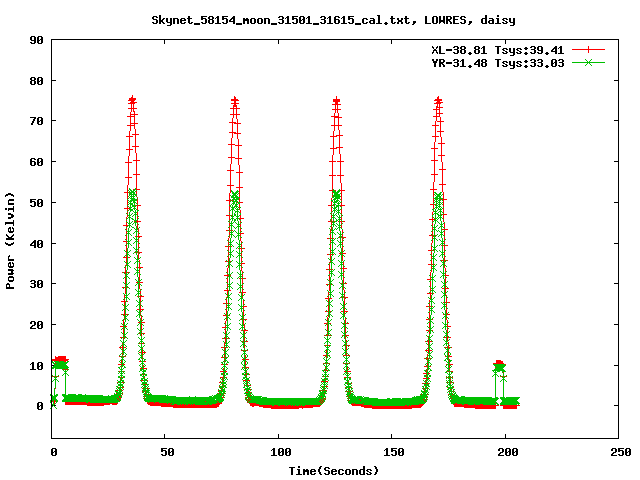
Task: Click the second red peak top near 80 seconds
Action: (x=234, y=100)
